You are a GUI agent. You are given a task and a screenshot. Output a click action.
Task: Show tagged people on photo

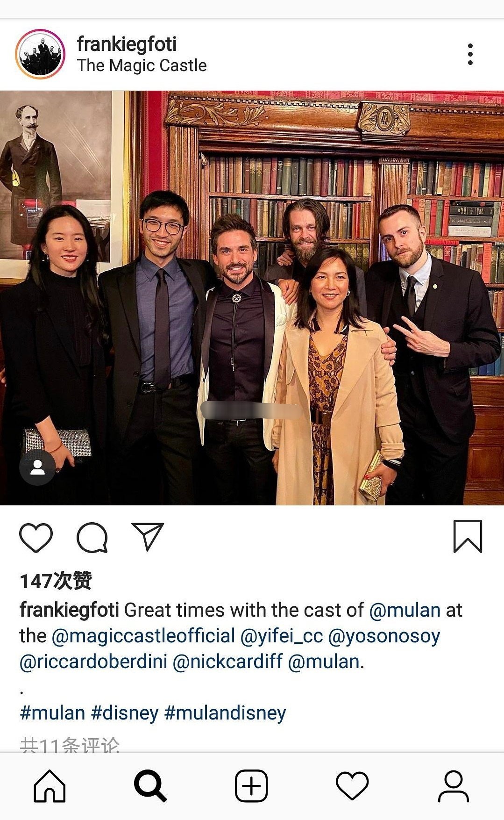37,468
